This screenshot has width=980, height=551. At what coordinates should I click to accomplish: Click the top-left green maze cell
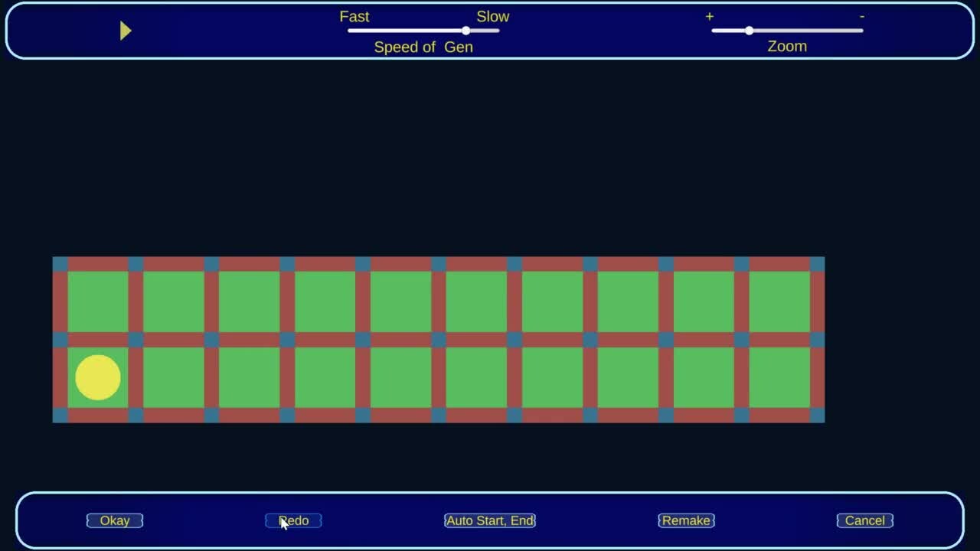click(98, 302)
